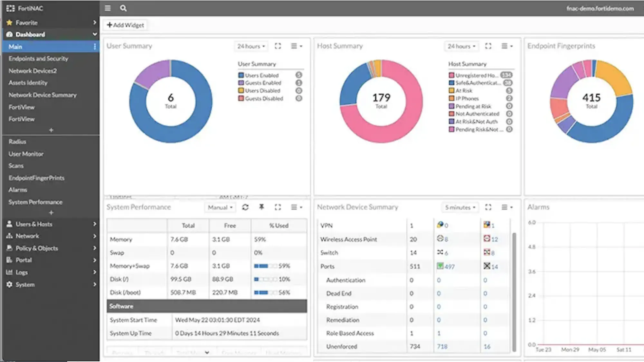Click the three-dot options beside Main
Image resolution: width=644 pixels, height=362 pixels.
click(95, 47)
